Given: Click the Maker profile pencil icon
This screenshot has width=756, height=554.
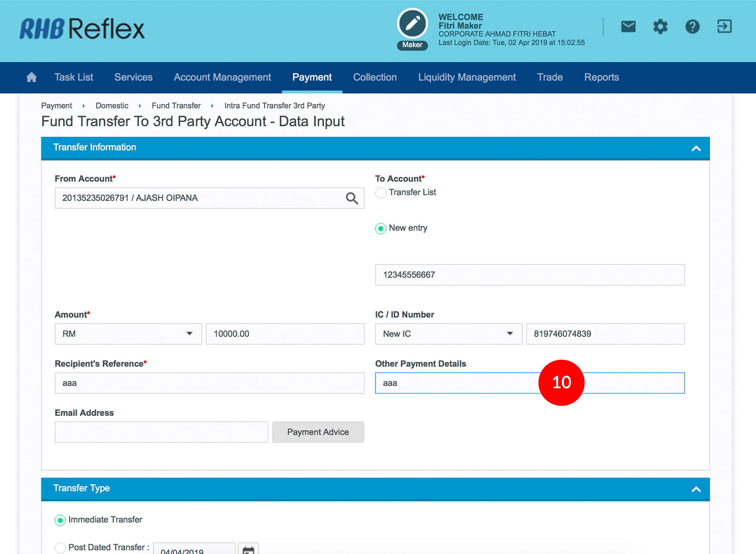Looking at the screenshot, I should pos(412,24).
